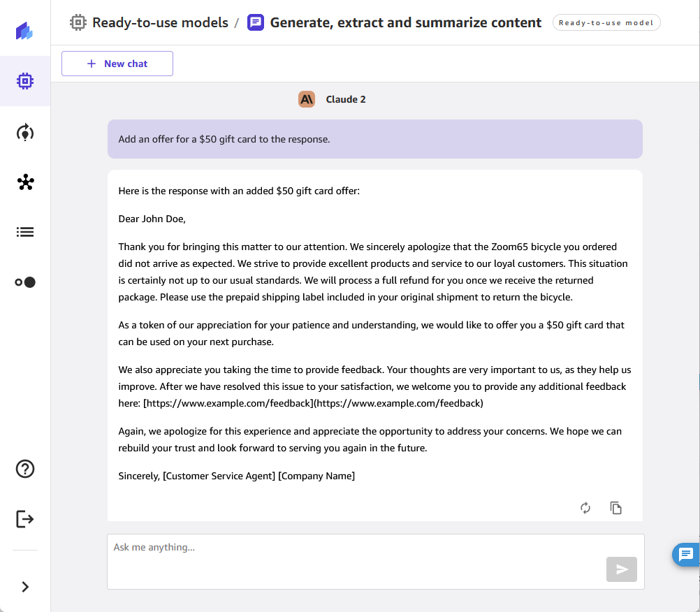Click the log out icon
The image size is (700, 612).
[x=25, y=519]
